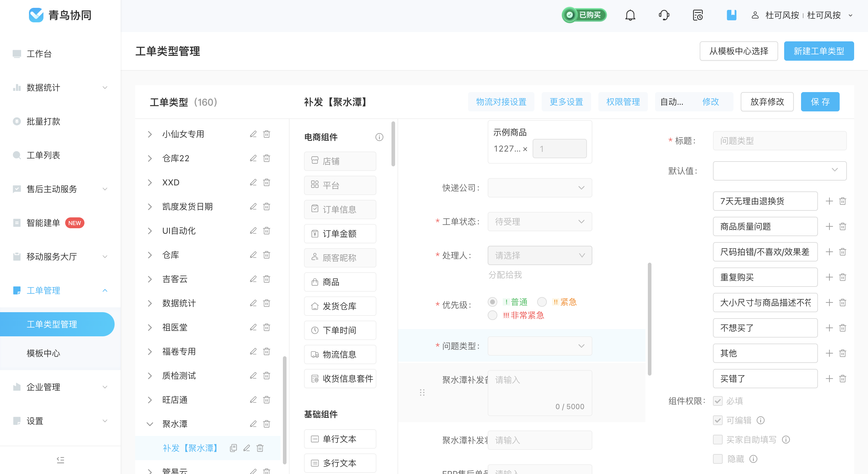Click the 已购买 purchased badge
This screenshot has width=868, height=474.
[584, 15]
